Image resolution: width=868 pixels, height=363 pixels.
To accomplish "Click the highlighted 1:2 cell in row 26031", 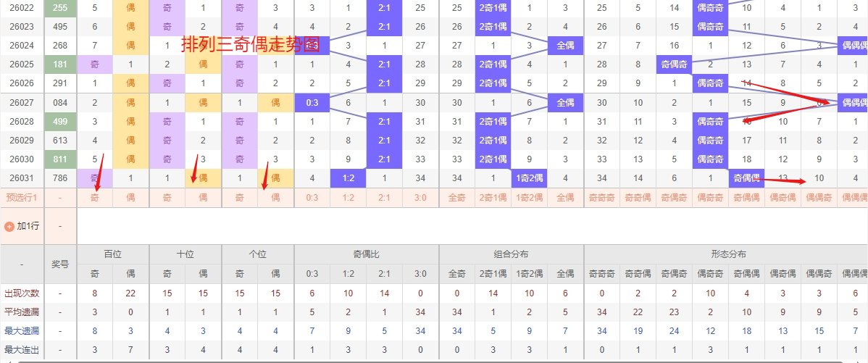I will click(x=349, y=178).
